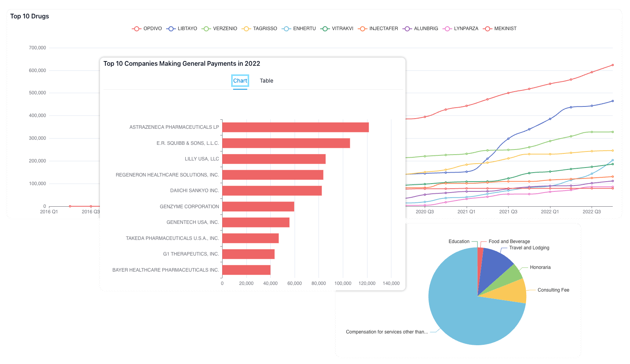Screen dimensions: 630x364
Task: Click the 2021 Q1 axis label
Action: click(x=466, y=212)
